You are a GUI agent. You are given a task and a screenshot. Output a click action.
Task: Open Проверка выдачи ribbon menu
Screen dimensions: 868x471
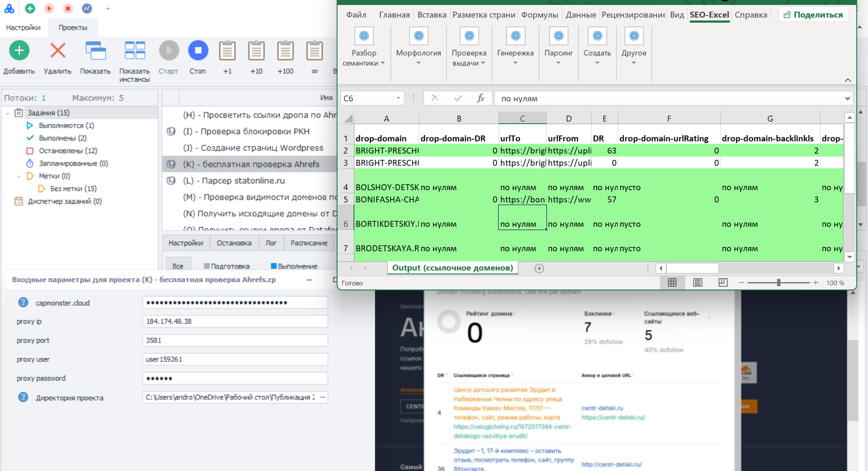pos(469,47)
